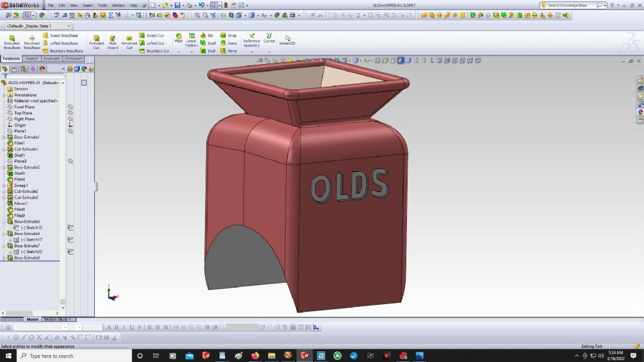Open the Curves tool
The width and height of the screenshot is (644, 362).
click(x=269, y=38)
